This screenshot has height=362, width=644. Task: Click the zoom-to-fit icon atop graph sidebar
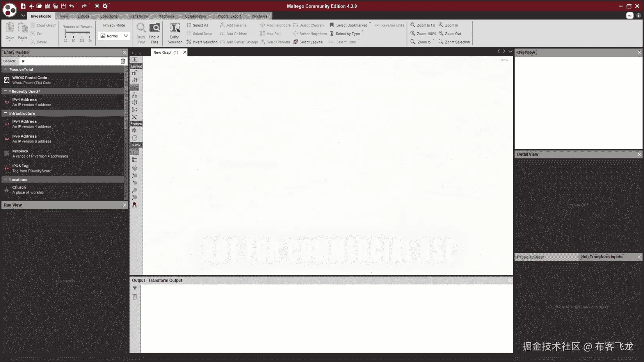coord(134,60)
